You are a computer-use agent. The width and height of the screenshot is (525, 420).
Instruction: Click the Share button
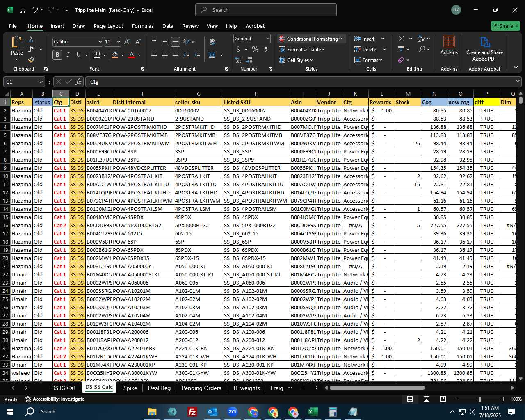click(x=505, y=26)
